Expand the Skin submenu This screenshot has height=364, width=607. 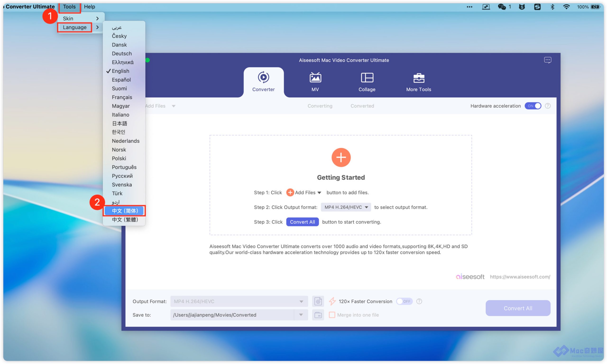(81, 18)
